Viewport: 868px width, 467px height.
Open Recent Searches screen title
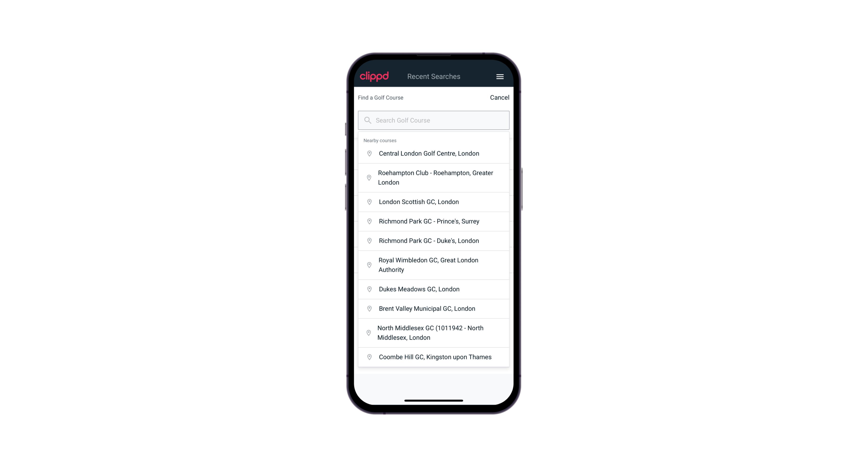(434, 76)
